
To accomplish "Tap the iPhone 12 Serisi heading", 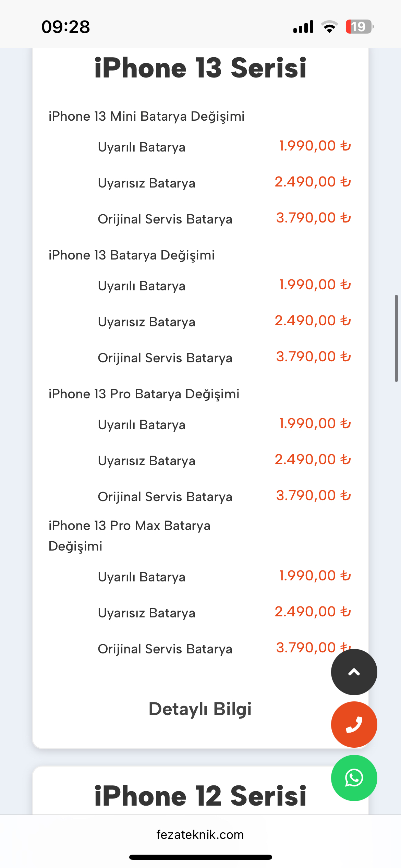I will coord(200,796).
